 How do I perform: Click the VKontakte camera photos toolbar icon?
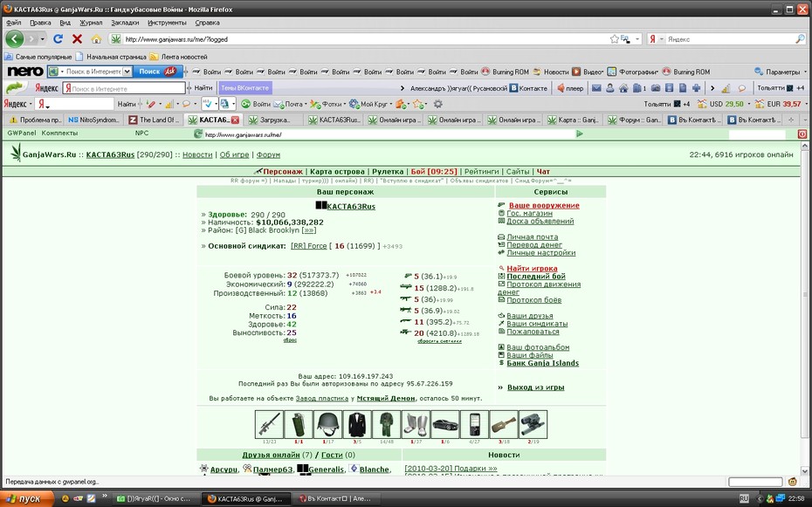(656, 88)
